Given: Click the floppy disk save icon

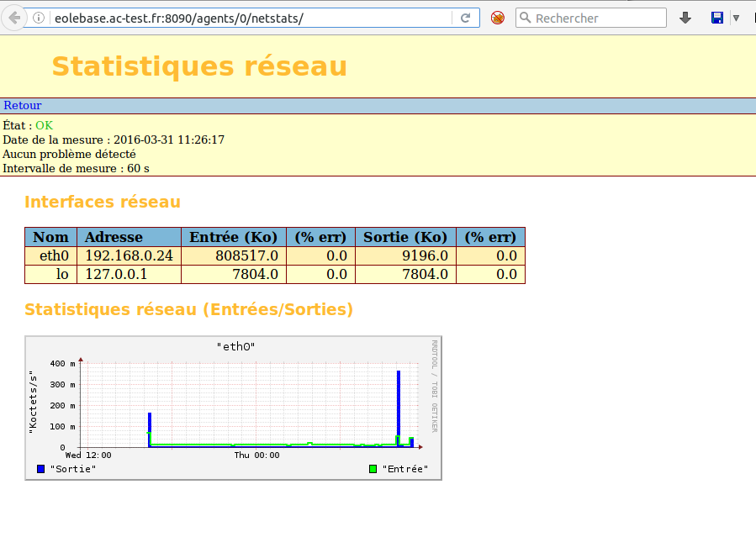Looking at the screenshot, I should (717, 18).
